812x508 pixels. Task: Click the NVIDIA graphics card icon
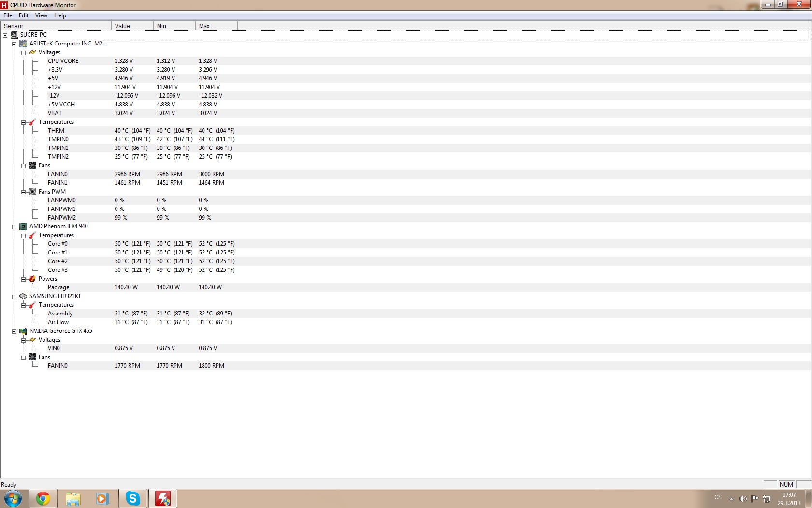[x=23, y=331]
